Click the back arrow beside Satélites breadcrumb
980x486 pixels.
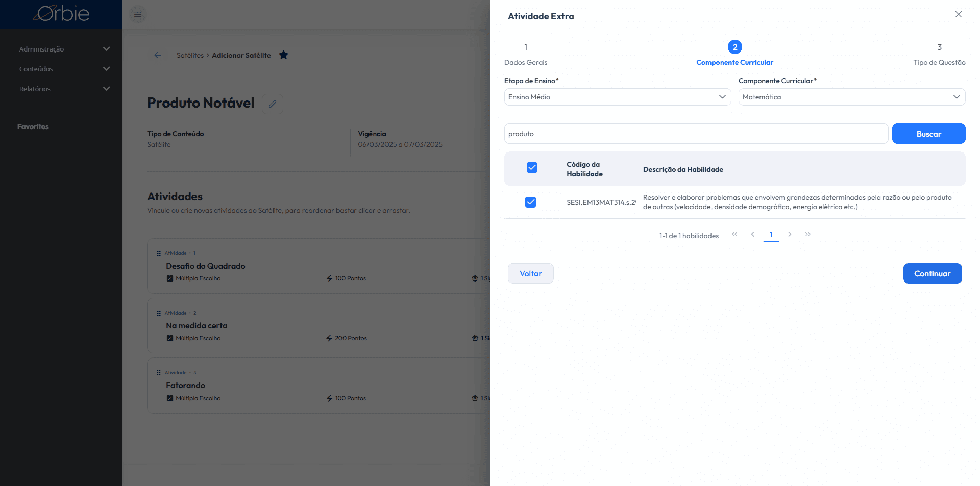click(158, 55)
